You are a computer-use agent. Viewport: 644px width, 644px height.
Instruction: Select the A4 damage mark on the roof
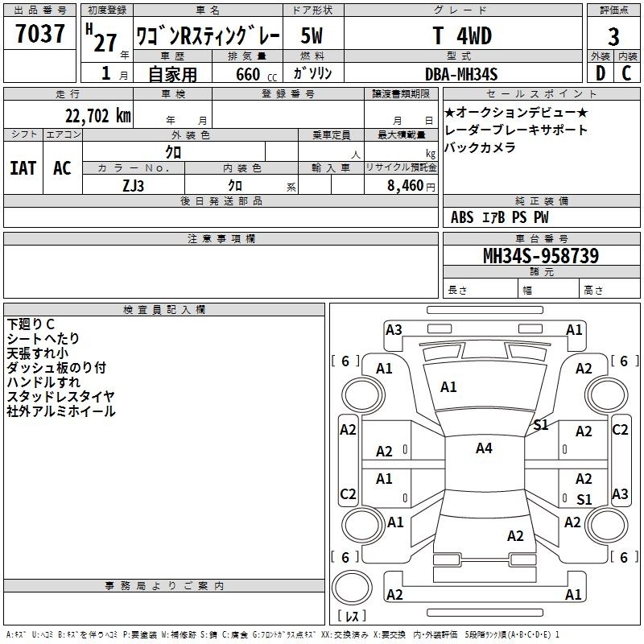click(x=484, y=448)
